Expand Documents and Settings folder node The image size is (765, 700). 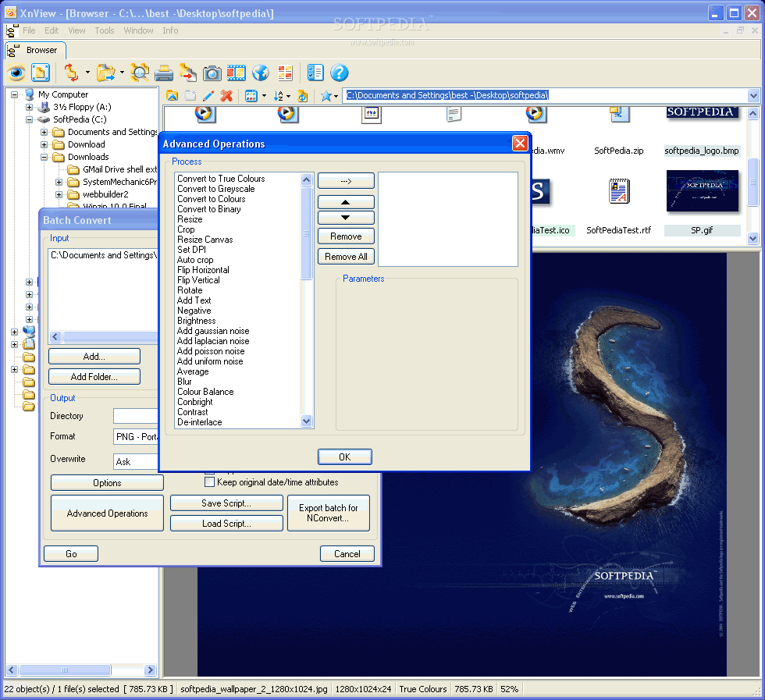pos(44,132)
